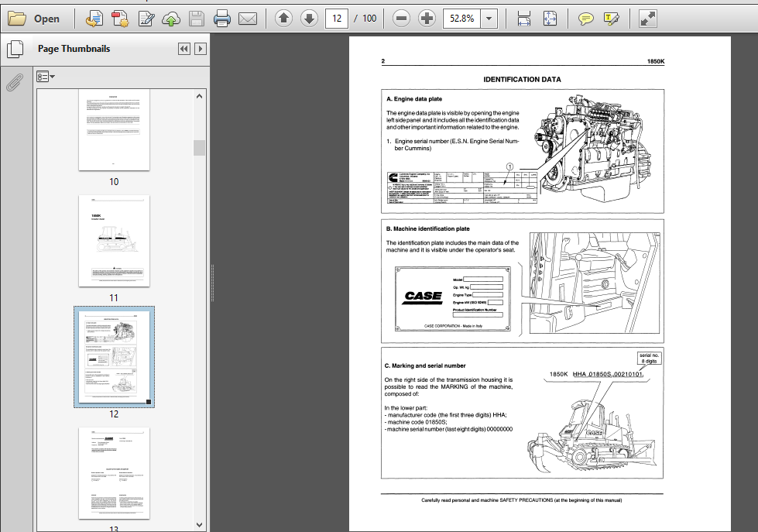Screen dimensions: 758x532
Task: Click the create PDF icon
Action: pyautogui.click(x=120, y=19)
